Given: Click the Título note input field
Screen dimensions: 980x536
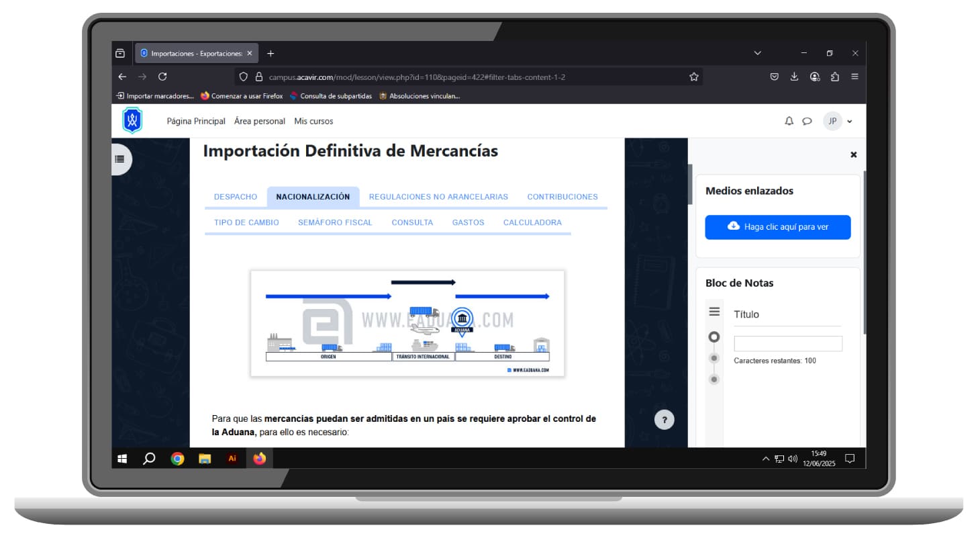Looking at the screenshot, I should pos(787,344).
